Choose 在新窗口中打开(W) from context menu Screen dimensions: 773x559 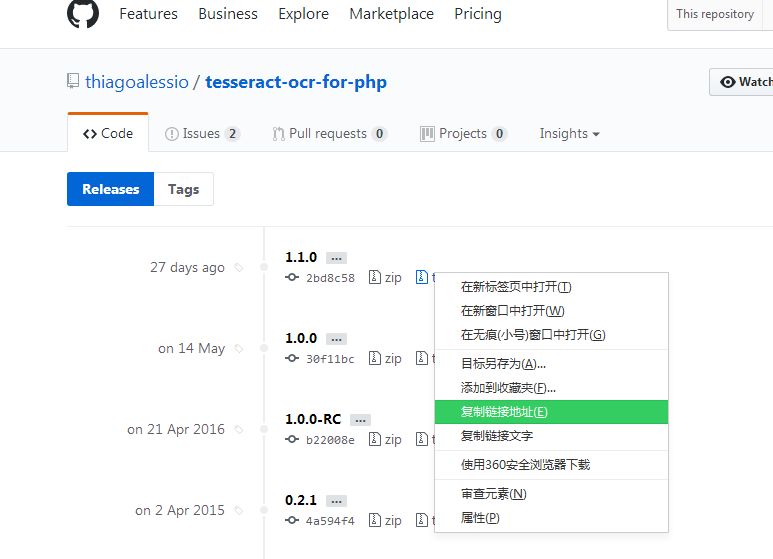click(551, 311)
